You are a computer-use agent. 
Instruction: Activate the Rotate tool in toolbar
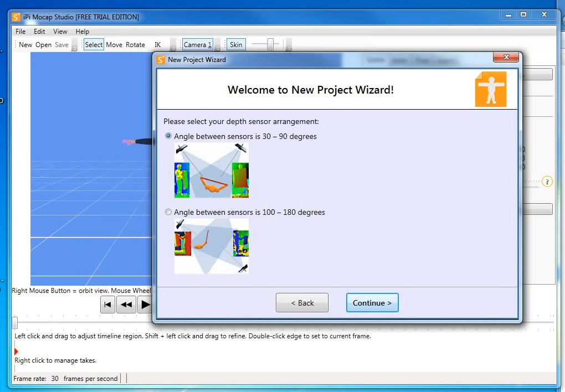[x=135, y=45]
